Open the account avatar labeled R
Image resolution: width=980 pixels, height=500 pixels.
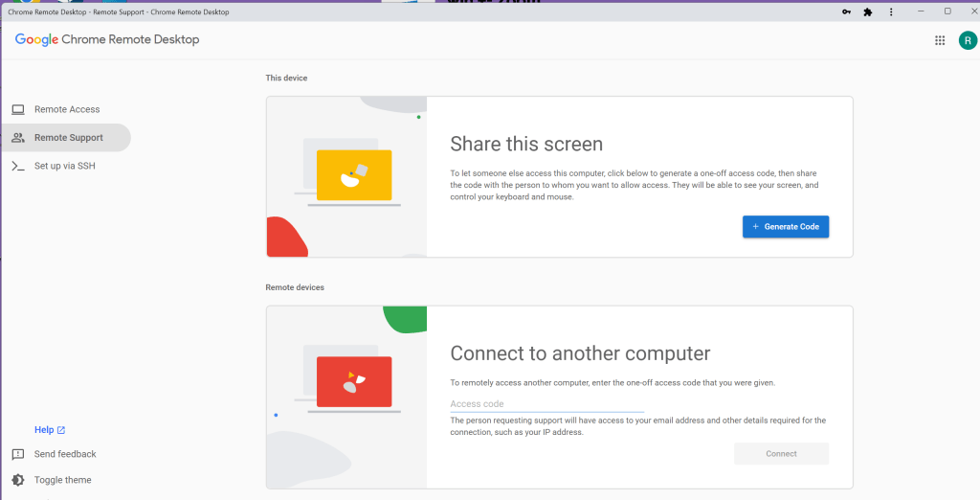pos(968,40)
